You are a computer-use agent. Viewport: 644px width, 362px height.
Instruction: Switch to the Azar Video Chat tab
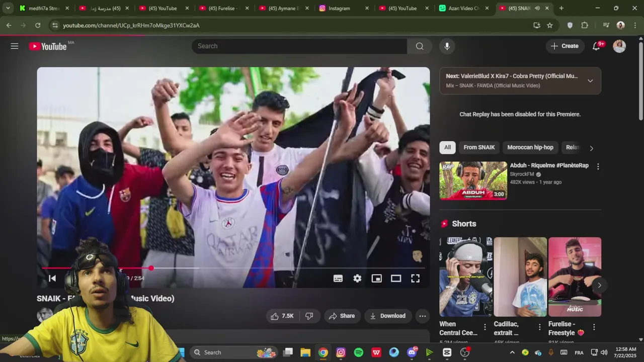pos(464,8)
